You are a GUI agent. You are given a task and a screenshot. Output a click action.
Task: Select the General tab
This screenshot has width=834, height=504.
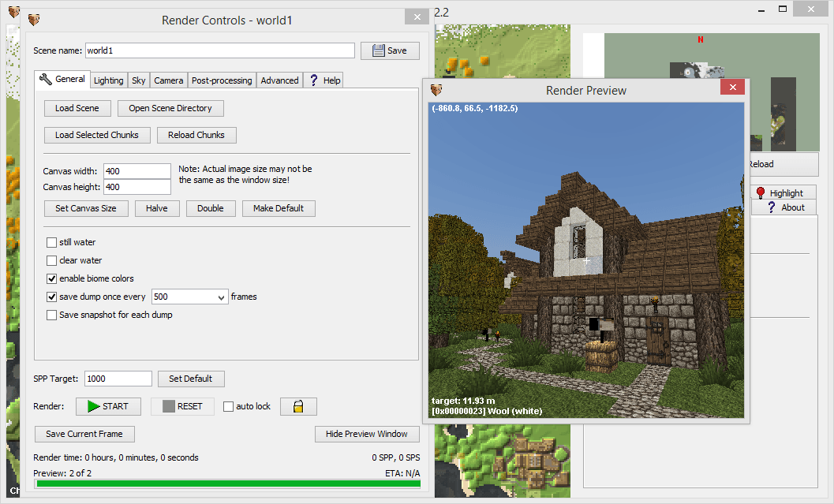[62, 79]
